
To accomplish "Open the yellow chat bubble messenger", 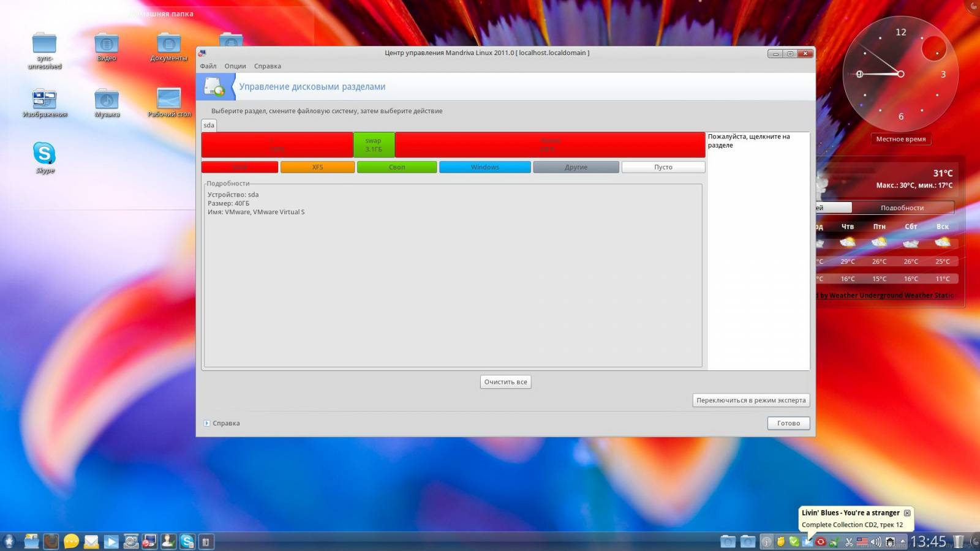I will point(71,541).
